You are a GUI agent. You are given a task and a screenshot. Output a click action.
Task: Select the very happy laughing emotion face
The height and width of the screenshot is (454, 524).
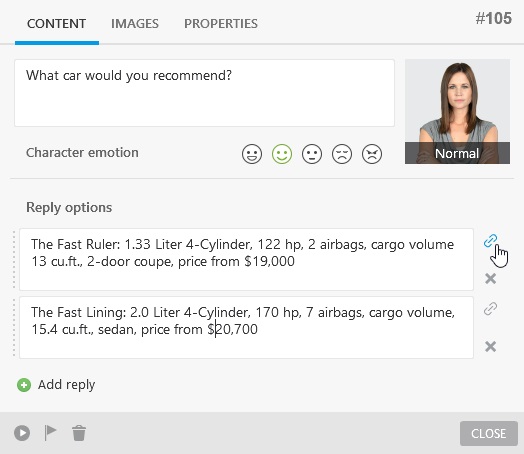[x=252, y=154]
